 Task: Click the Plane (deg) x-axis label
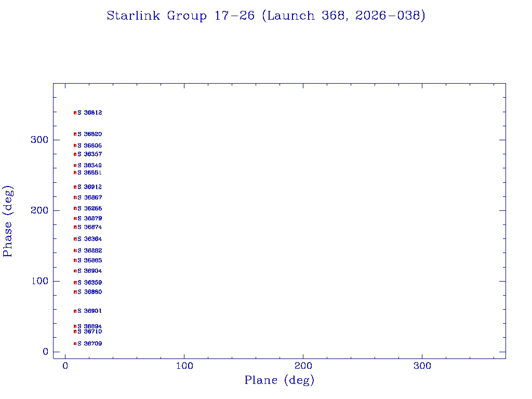pyautogui.click(x=280, y=381)
